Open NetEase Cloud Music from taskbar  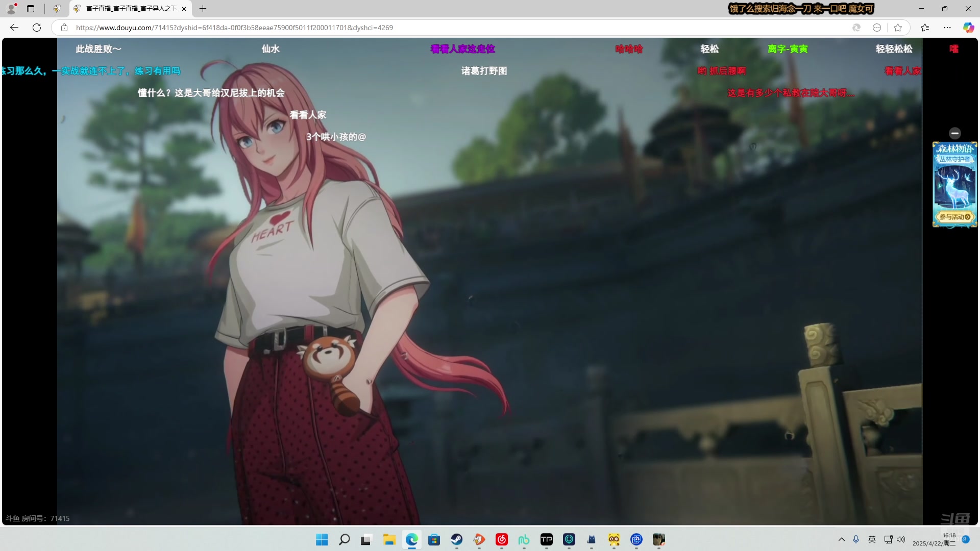click(x=502, y=539)
